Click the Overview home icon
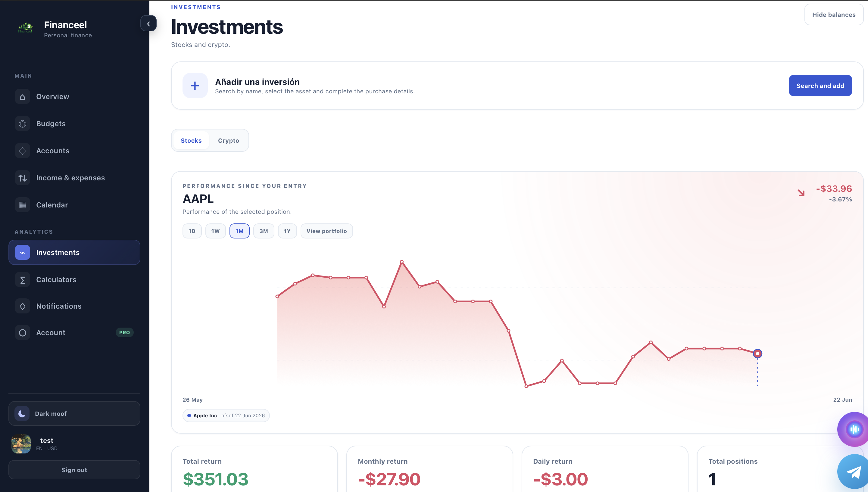 coord(22,97)
